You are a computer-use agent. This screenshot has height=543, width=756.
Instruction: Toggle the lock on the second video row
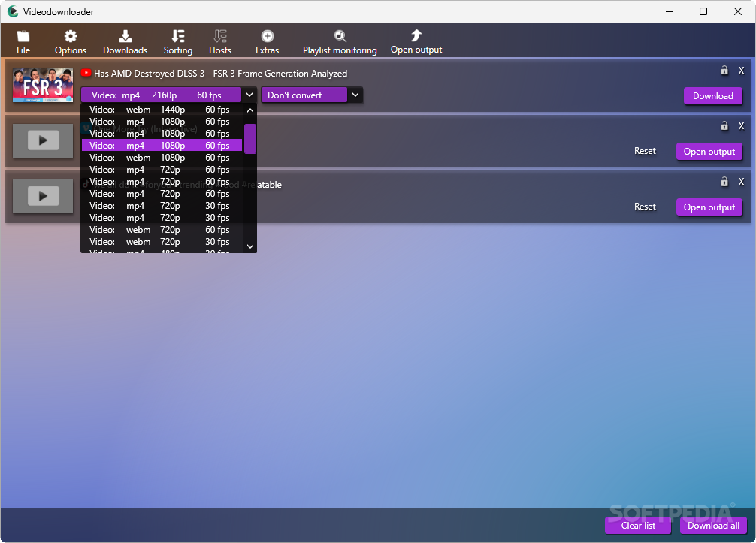pos(724,125)
